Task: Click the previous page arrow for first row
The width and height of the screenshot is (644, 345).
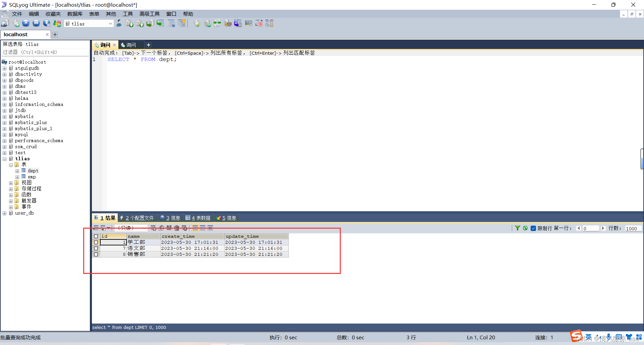Action: 579,228
